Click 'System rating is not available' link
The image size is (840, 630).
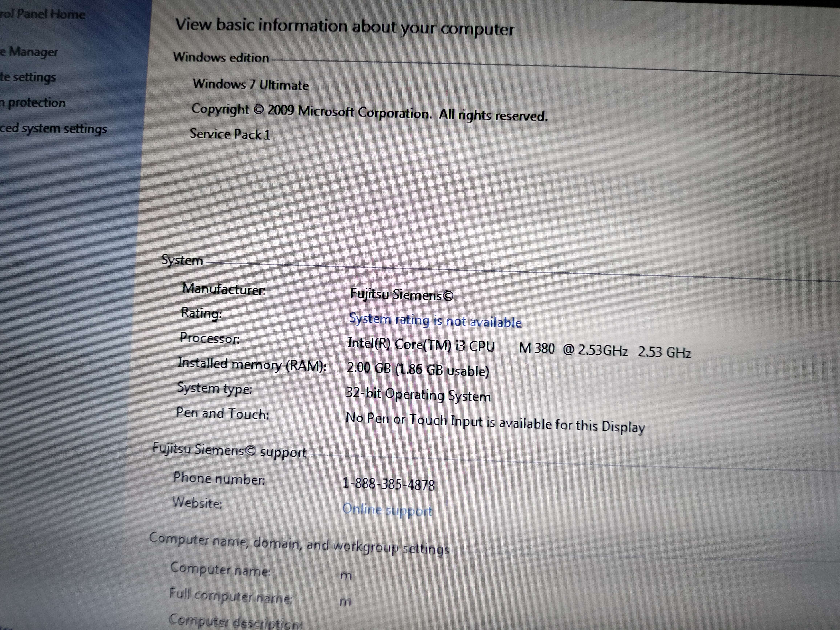[435, 321]
